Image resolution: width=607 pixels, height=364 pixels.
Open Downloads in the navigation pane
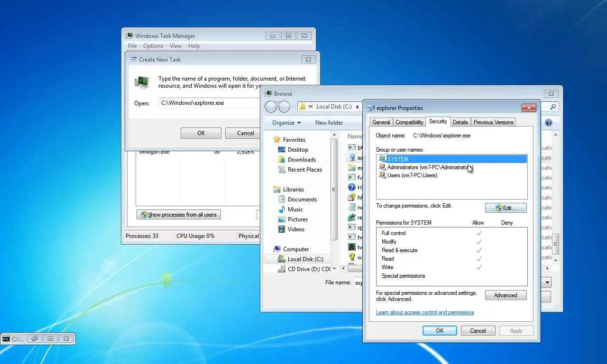click(302, 160)
